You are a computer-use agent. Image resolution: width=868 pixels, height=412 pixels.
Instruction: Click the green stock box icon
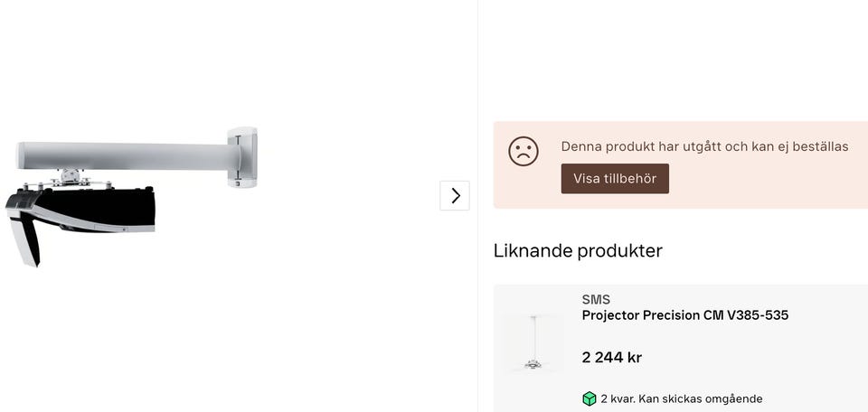(x=590, y=398)
